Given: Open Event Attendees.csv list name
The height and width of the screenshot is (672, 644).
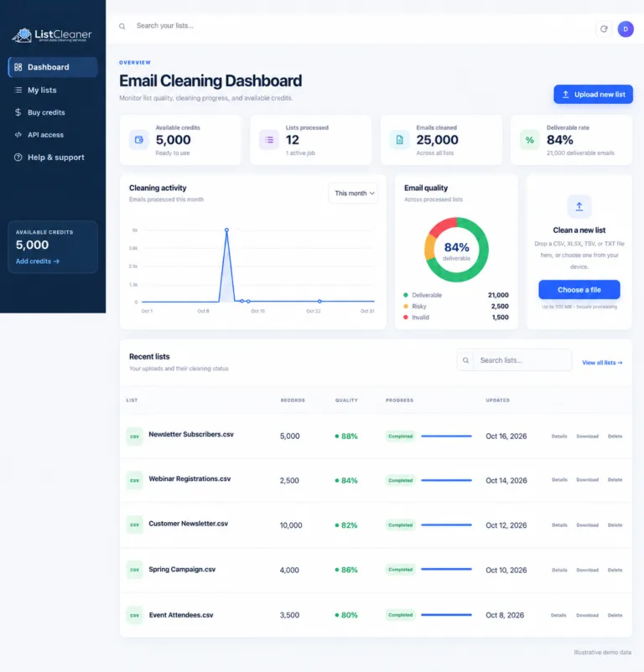Looking at the screenshot, I should (x=181, y=615).
